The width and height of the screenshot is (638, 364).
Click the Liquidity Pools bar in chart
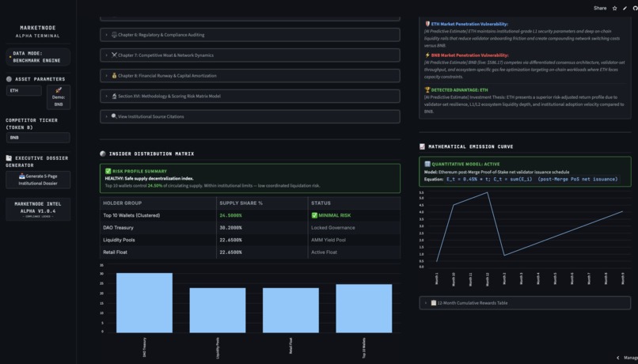coord(218,310)
